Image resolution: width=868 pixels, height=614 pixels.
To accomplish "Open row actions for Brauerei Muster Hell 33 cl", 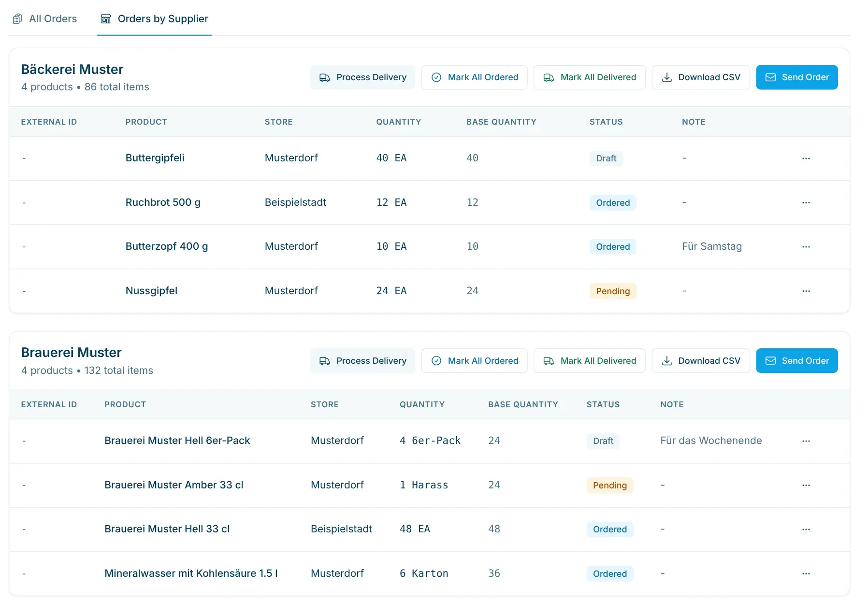I will 806,529.
